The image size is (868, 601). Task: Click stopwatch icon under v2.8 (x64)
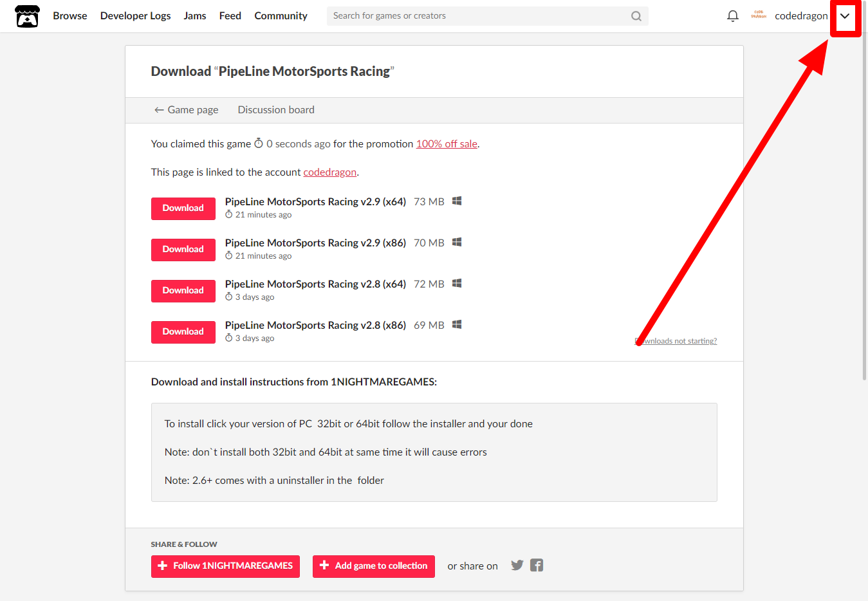(228, 297)
